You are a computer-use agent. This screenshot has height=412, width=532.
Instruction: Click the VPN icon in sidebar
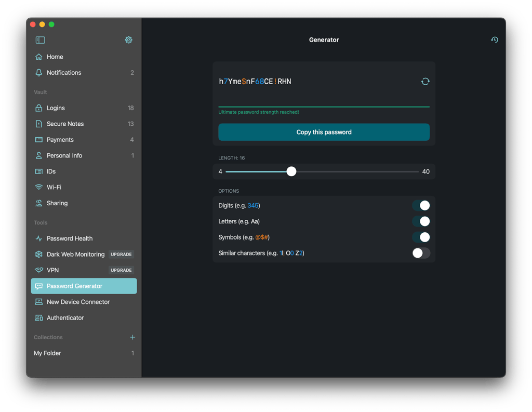(39, 270)
